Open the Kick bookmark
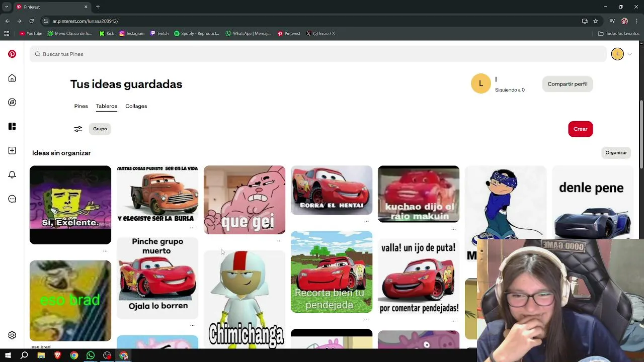This screenshot has width=644, height=362. pyautogui.click(x=107, y=34)
